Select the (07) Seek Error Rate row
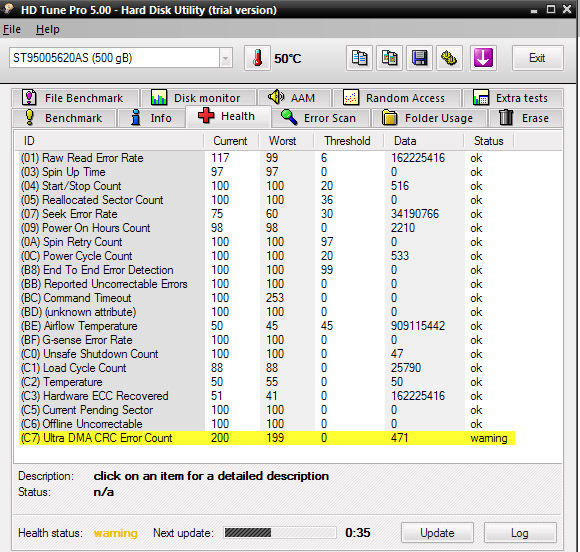This screenshot has height=552, width=580. tap(266, 214)
